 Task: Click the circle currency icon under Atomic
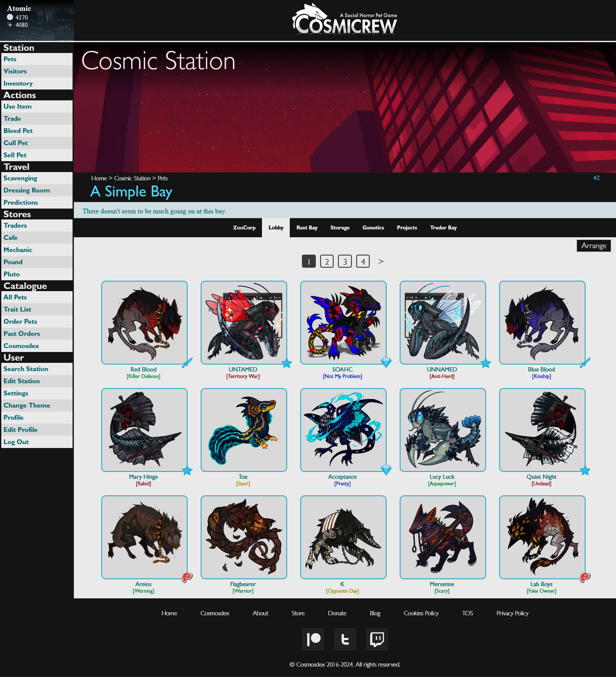click(10, 17)
